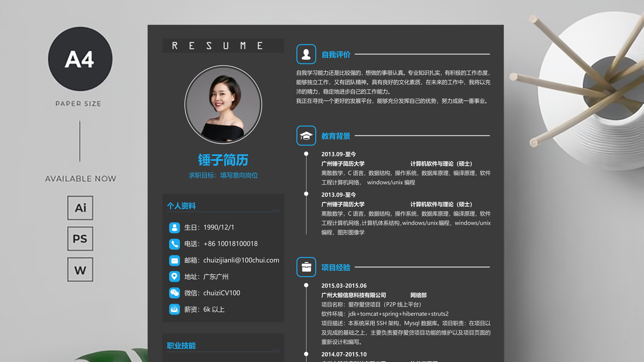Click the salary icon
The height and width of the screenshot is (362, 644).
(x=174, y=309)
